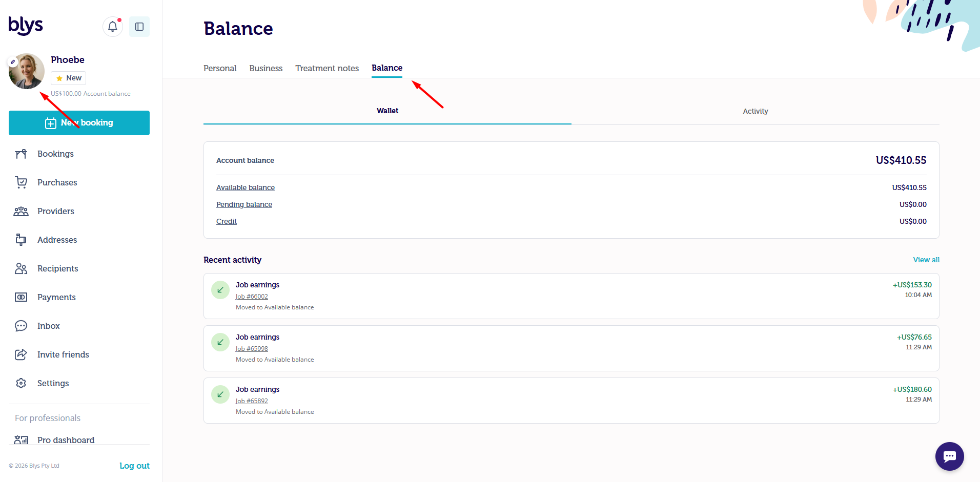This screenshot has width=980, height=482.
Task: Switch to the Personal tab
Action: tap(220, 68)
